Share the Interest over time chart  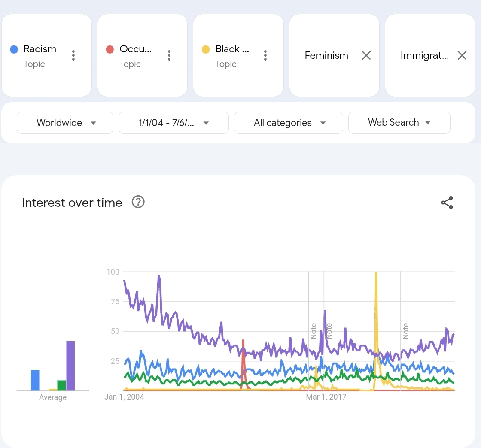coord(447,203)
